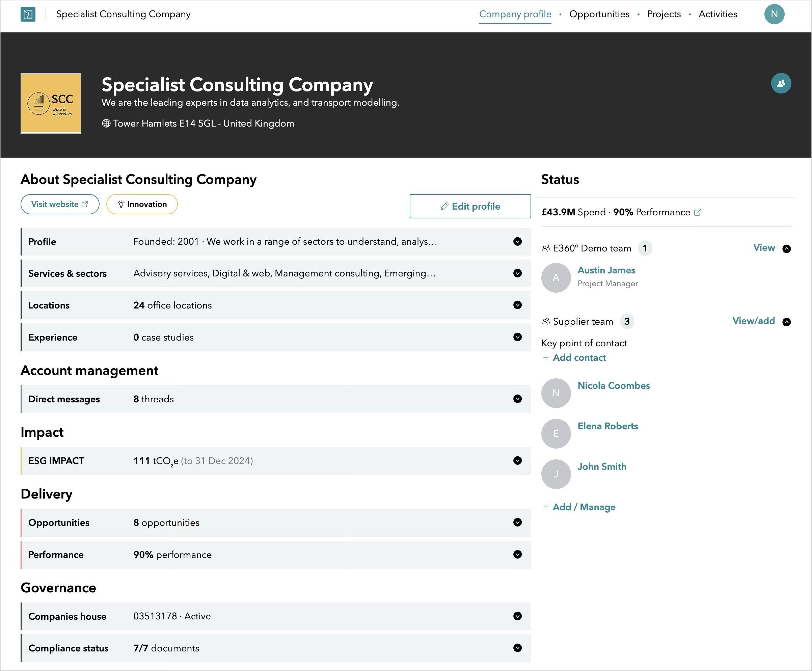Click '03513178 · Active' text
Image resolution: width=812 pixels, height=671 pixels.
(x=172, y=616)
